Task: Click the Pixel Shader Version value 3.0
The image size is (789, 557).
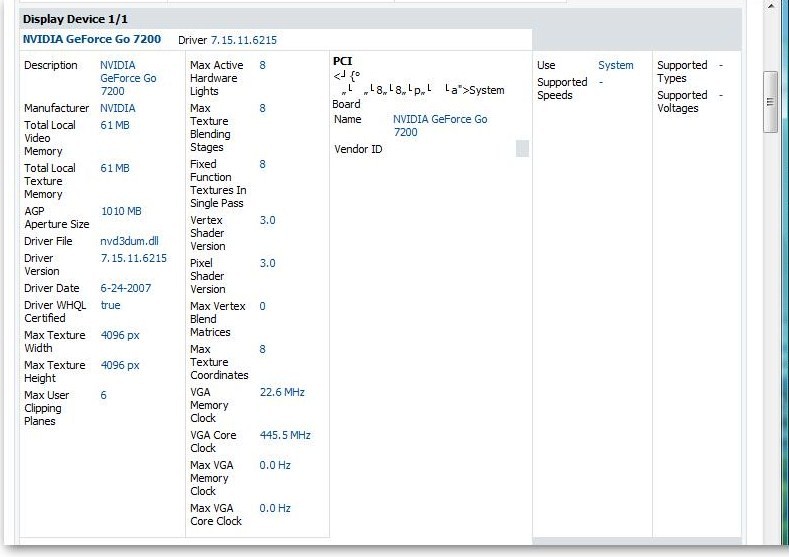Action: (267, 263)
